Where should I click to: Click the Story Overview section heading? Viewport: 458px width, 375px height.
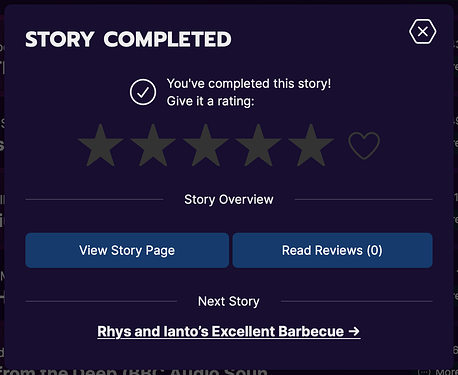tap(229, 200)
